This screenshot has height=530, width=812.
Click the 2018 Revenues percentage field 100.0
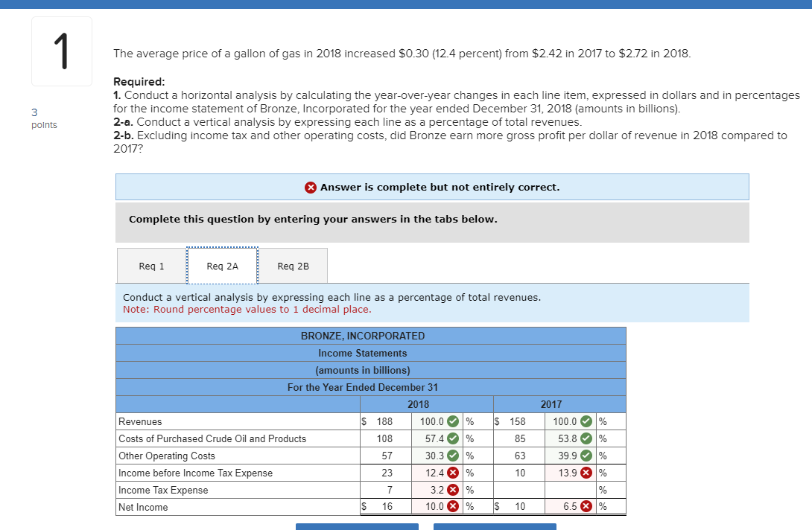(x=437, y=421)
